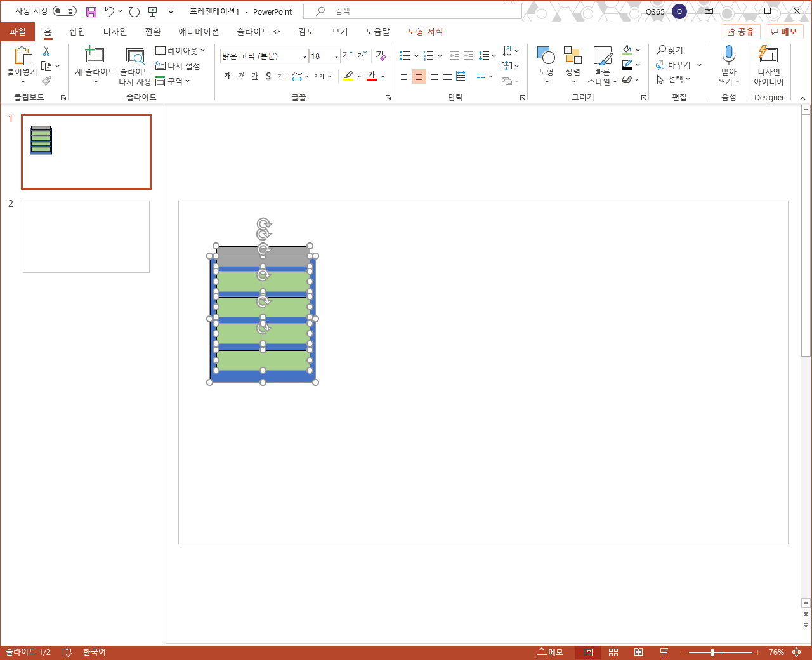Viewport: 812px width, 660px height.
Task: Click Reset (다시 설정) slide
Action: coord(178,65)
